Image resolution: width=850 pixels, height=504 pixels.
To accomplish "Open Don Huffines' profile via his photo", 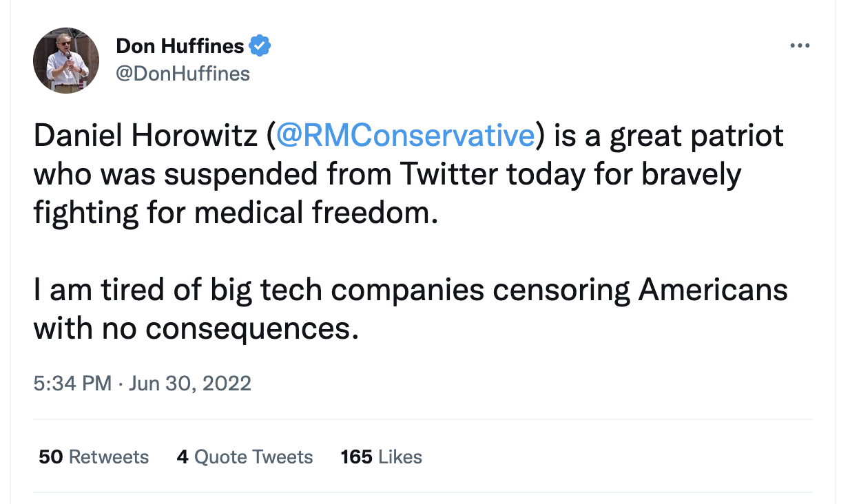I will 65,61.
